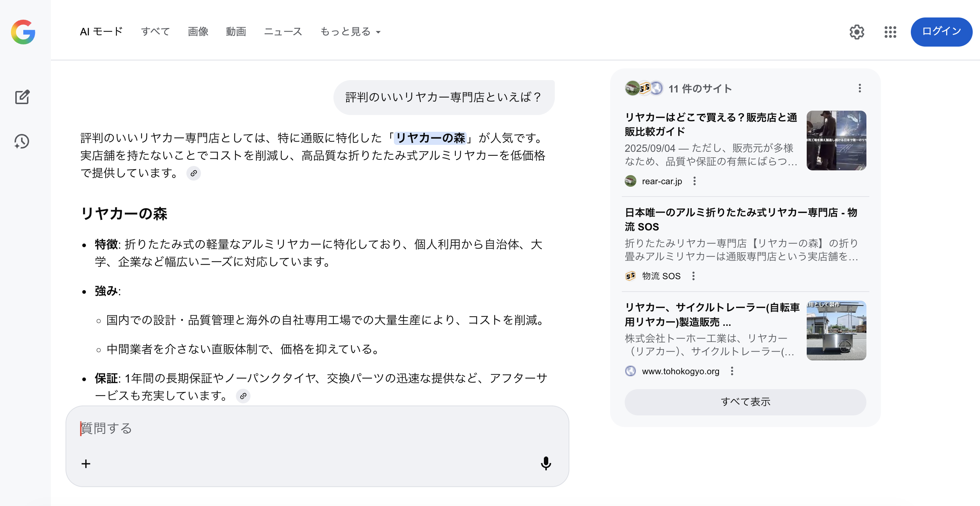This screenshot has height=506, width=980.
Task: Select the すべて tab
Action: click(155, 32)
